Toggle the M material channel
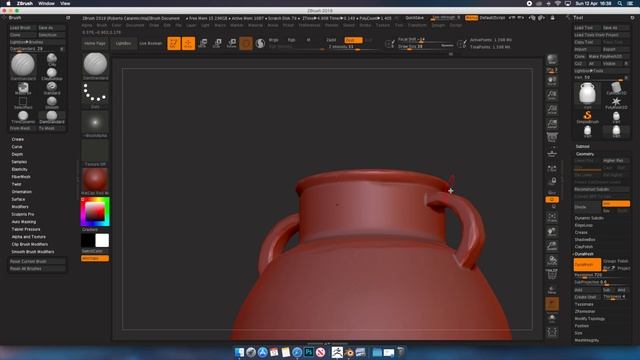 [x=308, y=40]
